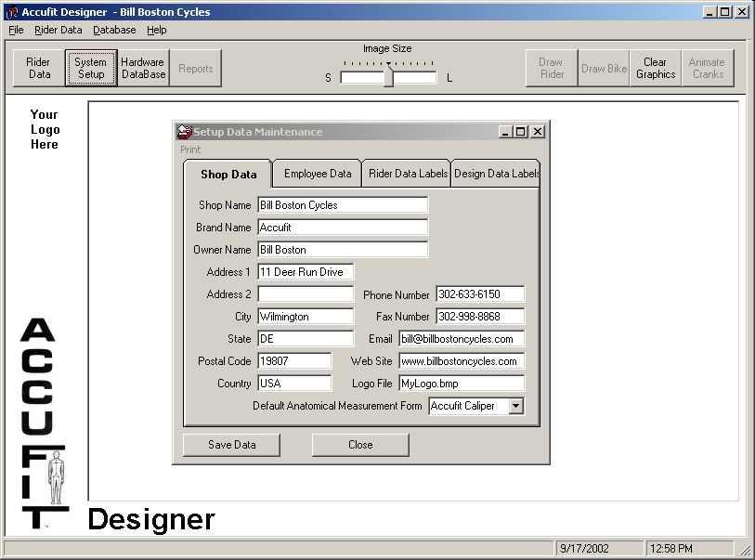This screenshot has height=560, width=755.
Task: Click the L label of Image Size
Action: pyautogui.click(x=449, y=78)
